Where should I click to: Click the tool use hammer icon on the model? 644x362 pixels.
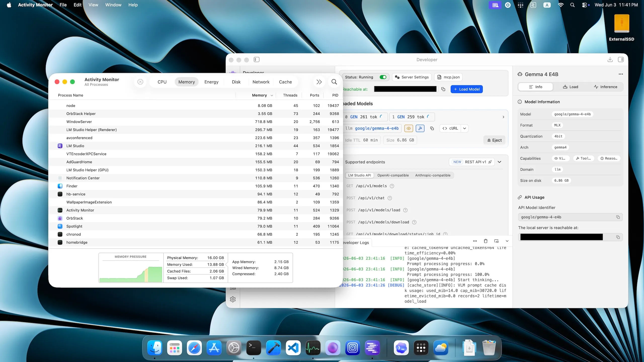click(x=420, y=128)
